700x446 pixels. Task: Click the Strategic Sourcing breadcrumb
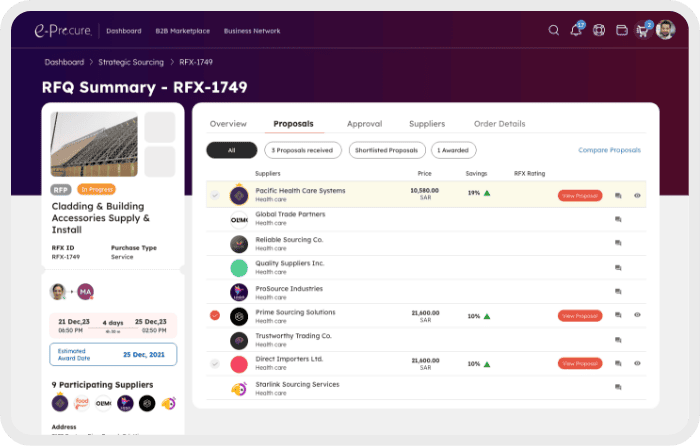click(130, 62)
